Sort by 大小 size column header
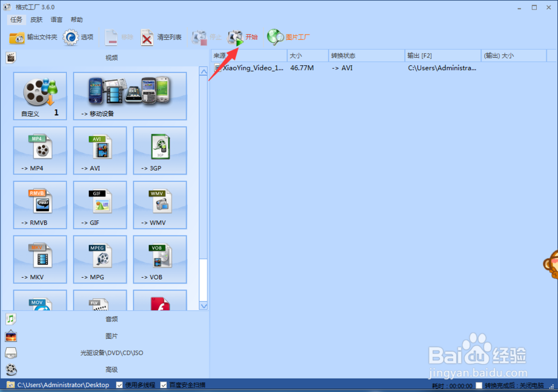558x392 pixels. [307, 56]
